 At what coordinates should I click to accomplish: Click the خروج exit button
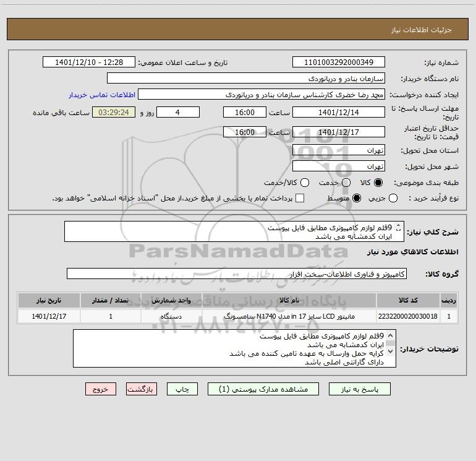point(101,389)
